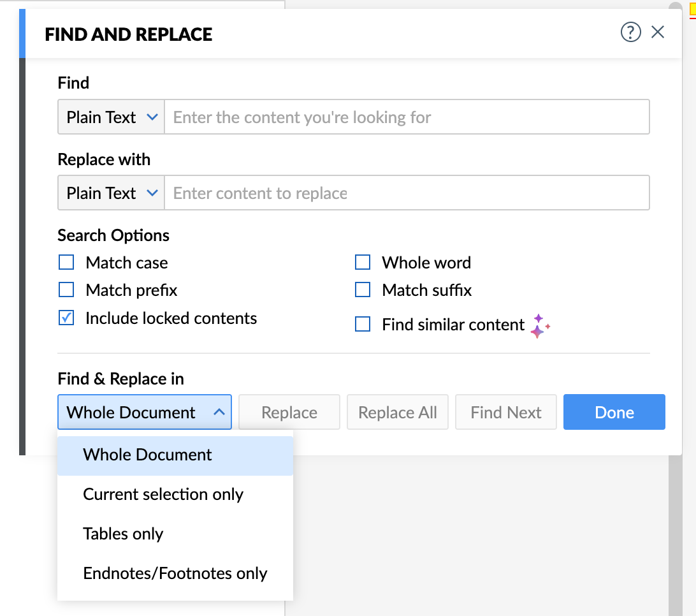Pick Tables only from the dropdown list
This screenshot has width=696, height=616.
pyautogui.click(x=123, y=534)
